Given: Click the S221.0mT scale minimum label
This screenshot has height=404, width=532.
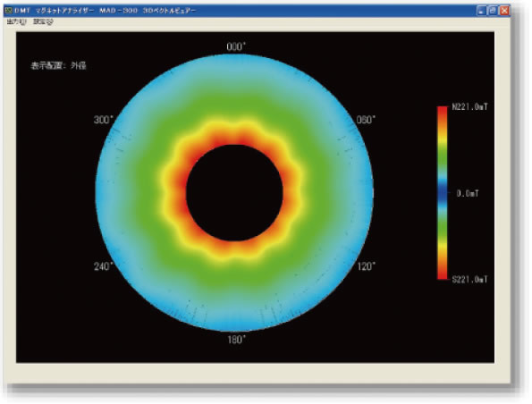Looking at the screenshot, I should pos(470,280).
